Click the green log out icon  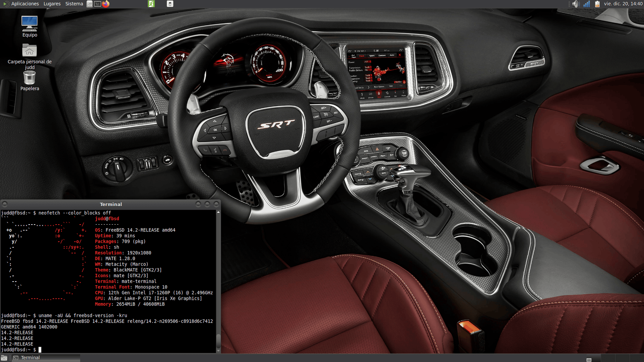pyautogui.click(x=151, y=4)
